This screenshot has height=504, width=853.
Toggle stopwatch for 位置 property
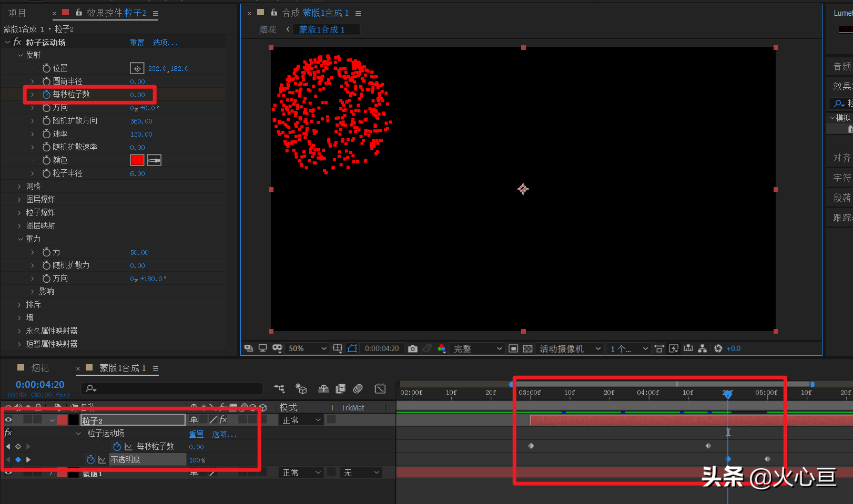(x=47, y=68)
